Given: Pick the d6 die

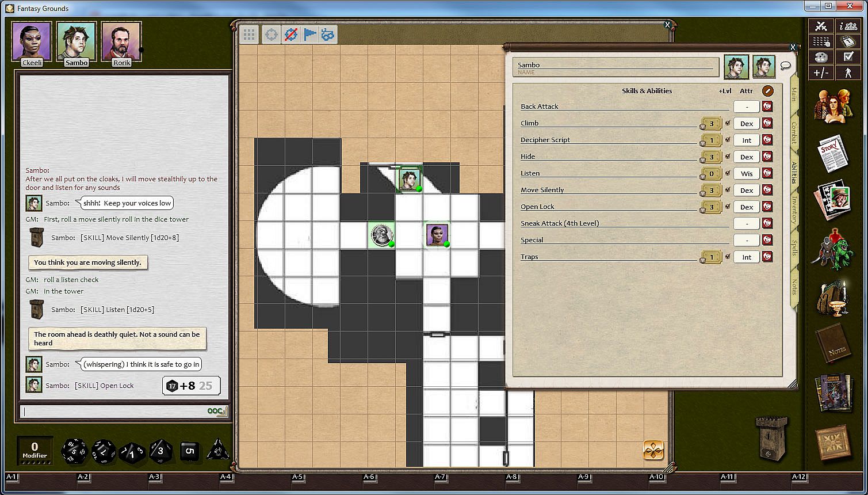Looking at the screenshot, I should tap(189, 451).
